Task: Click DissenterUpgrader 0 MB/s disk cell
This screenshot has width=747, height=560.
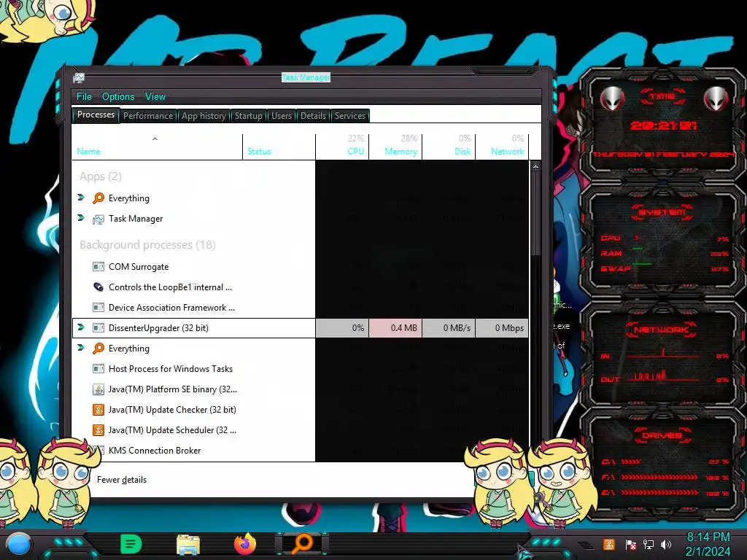Action: pyautogui.click(x=449, y=327)
